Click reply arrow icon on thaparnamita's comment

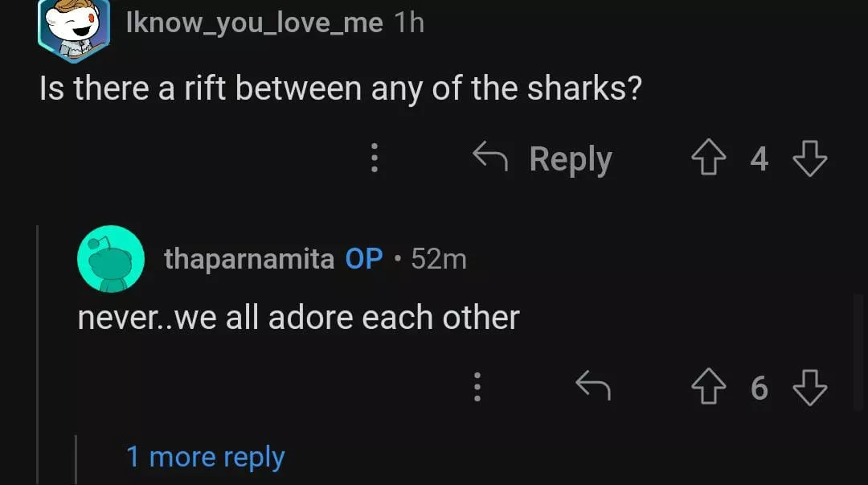(x=593, y=388)
